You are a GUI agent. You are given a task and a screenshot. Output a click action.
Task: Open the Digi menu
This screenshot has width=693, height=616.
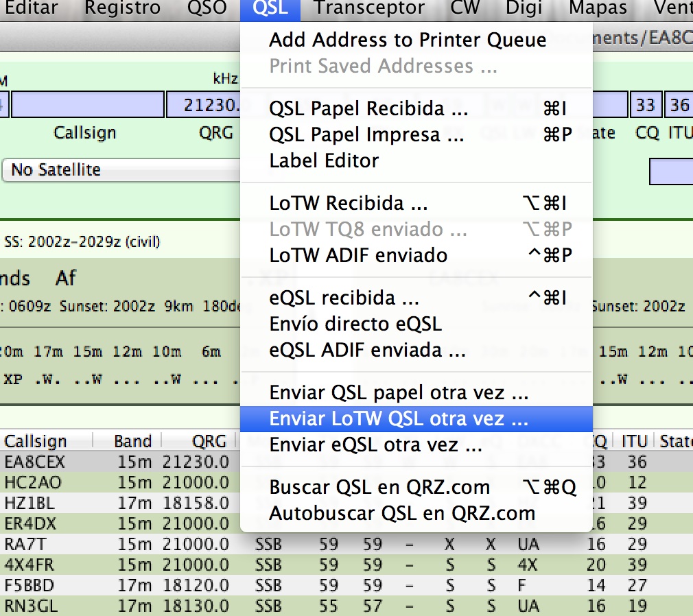(x=524, y=8)
